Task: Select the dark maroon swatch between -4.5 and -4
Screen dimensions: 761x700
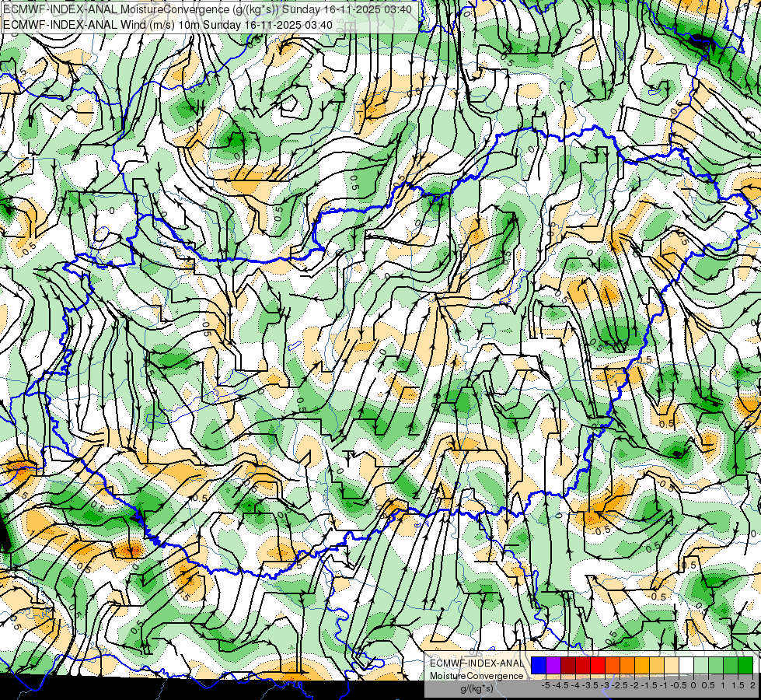Action: click(x=568, y=666)
